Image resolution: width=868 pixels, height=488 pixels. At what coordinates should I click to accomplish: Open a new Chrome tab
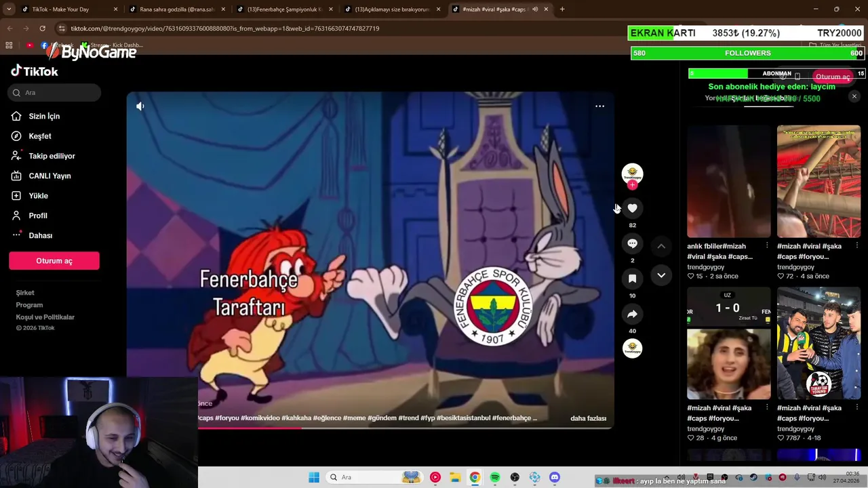(562, 9)
